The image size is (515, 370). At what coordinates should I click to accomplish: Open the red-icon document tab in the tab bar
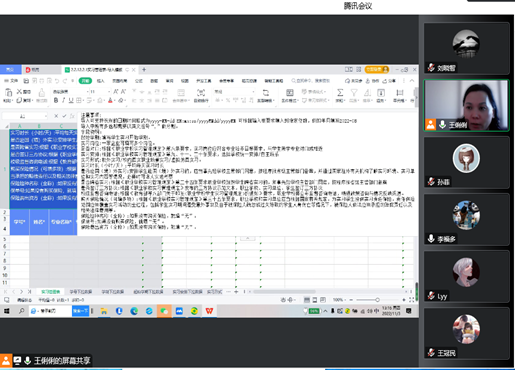pos(41,70)
